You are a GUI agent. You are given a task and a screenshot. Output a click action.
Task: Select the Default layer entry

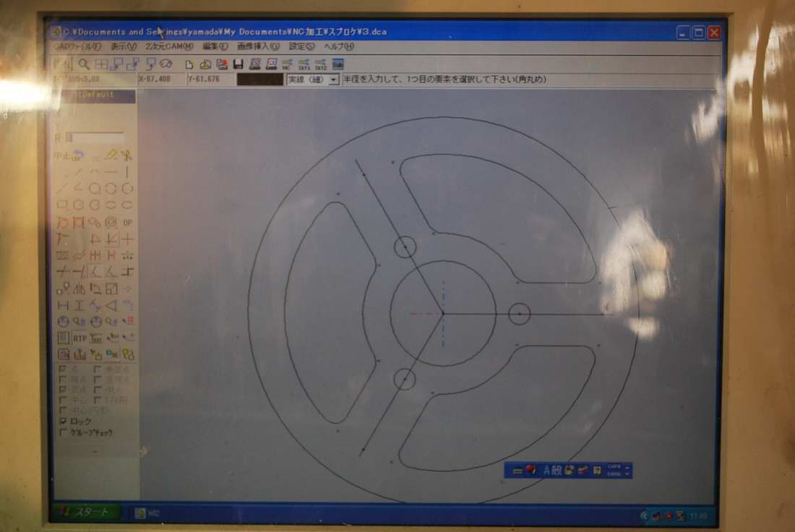coord(95,95)
